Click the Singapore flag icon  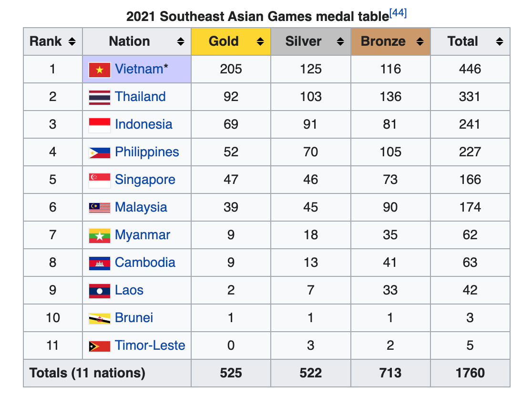pyautogui.click(x=100, y=181)
